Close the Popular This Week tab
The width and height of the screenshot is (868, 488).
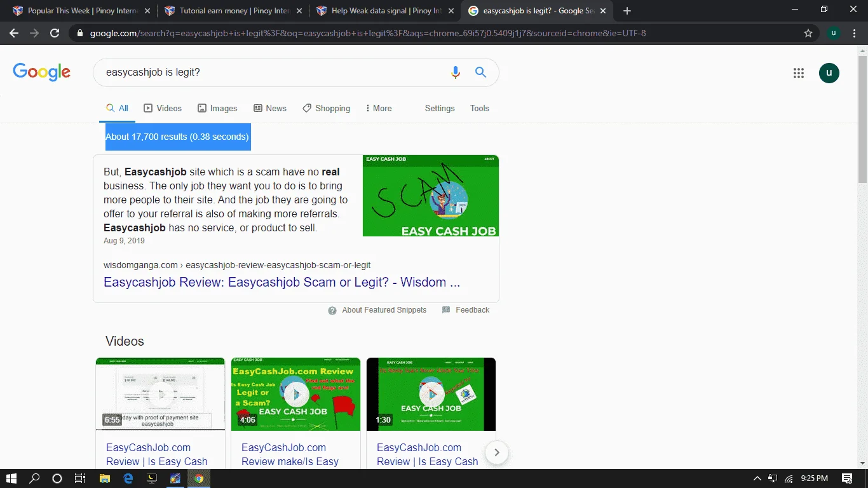coord(148,11)
